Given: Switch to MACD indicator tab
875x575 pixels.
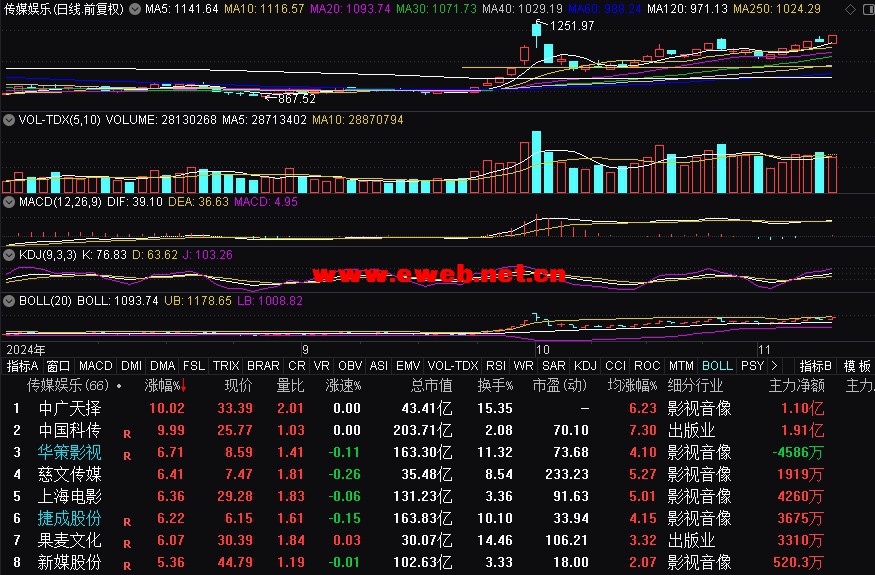Looking at the screenshot, I should point(95,366).
